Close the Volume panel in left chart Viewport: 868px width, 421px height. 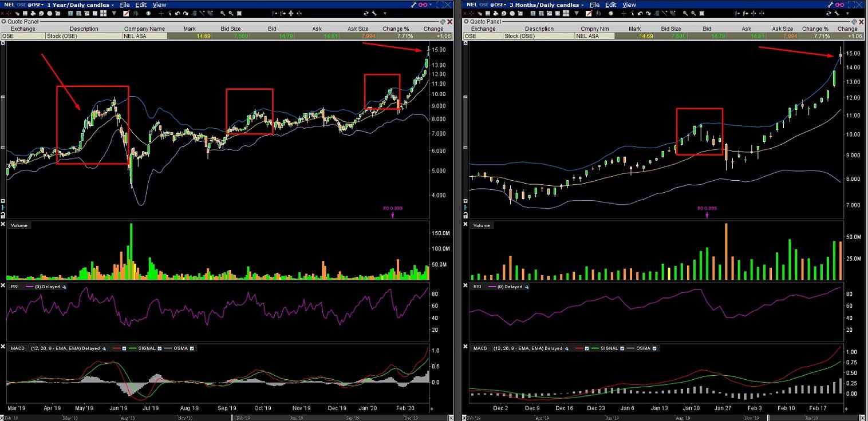(x=2, y=225)
